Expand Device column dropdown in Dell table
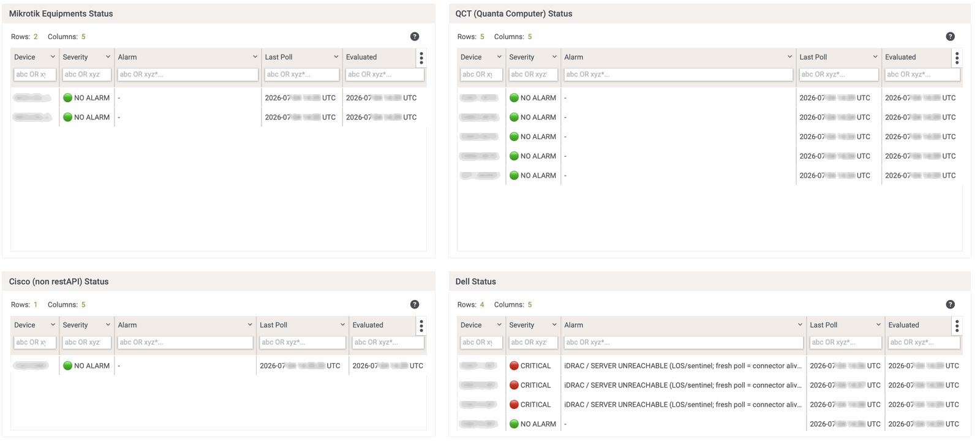The height and width of the screenshot is (442, 980). coord(499,325)
